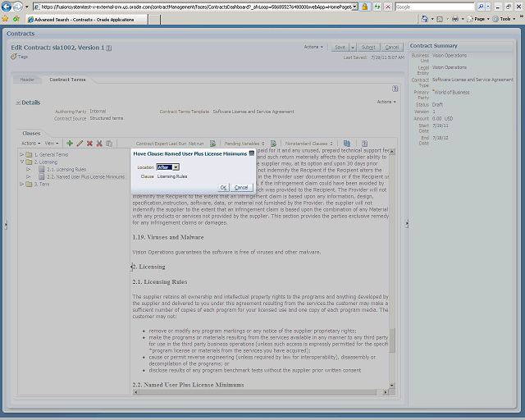Click scroll-down arrow of clause text

(392, 386)
